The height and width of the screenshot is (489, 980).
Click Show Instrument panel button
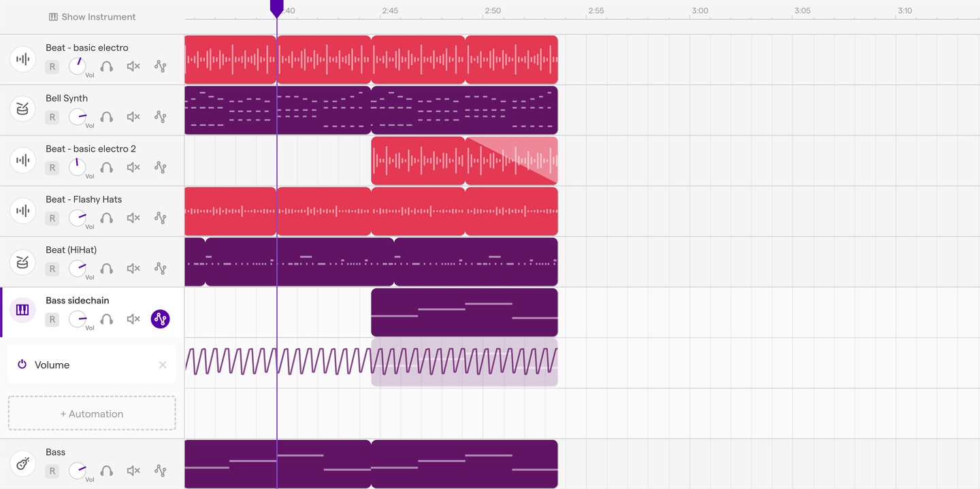[x=92, y=17]
